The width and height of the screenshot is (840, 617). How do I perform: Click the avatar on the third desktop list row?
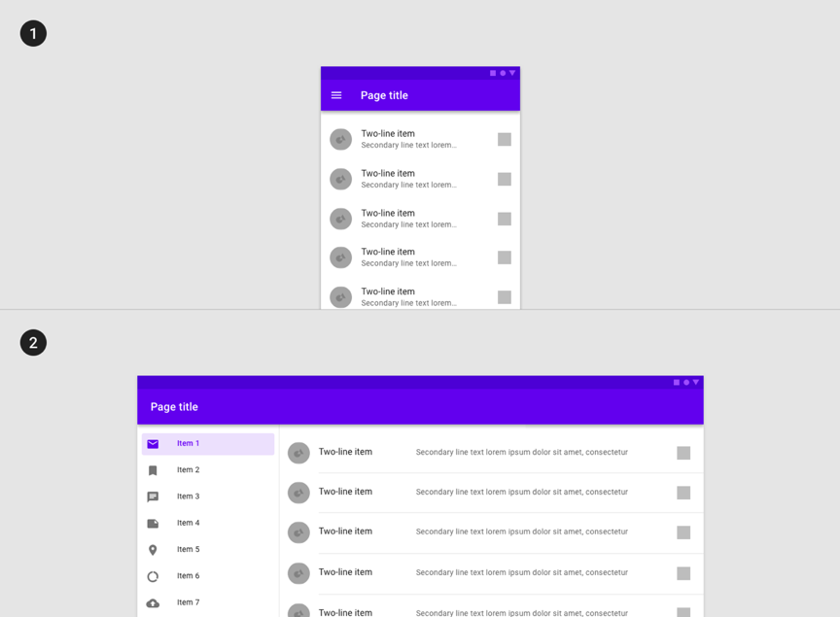tap(298, 532)
